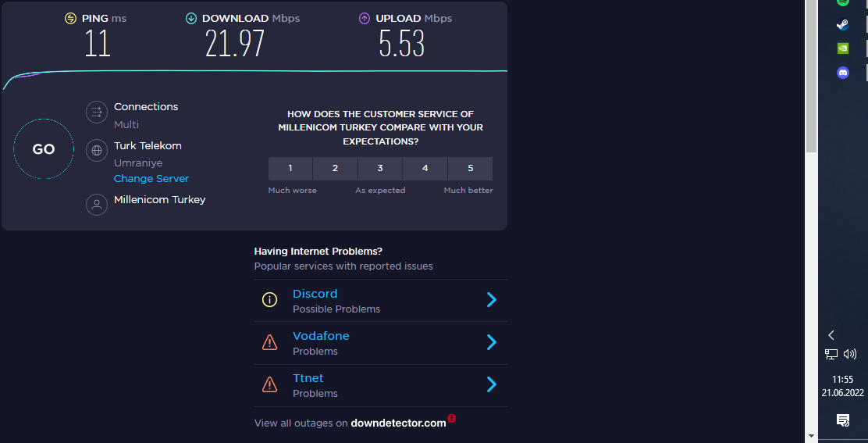Click the purple upload arrow icon
868x443 pixels.
pos(365,19)
